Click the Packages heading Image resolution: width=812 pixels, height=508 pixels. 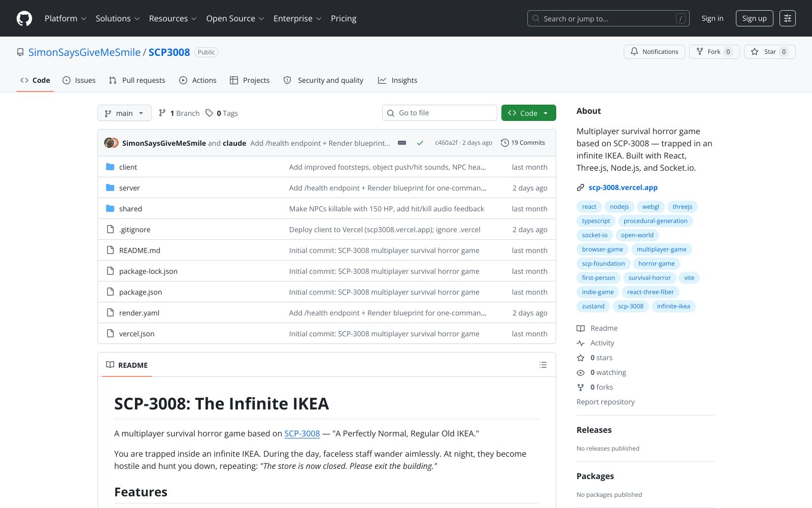click(595, 476)
